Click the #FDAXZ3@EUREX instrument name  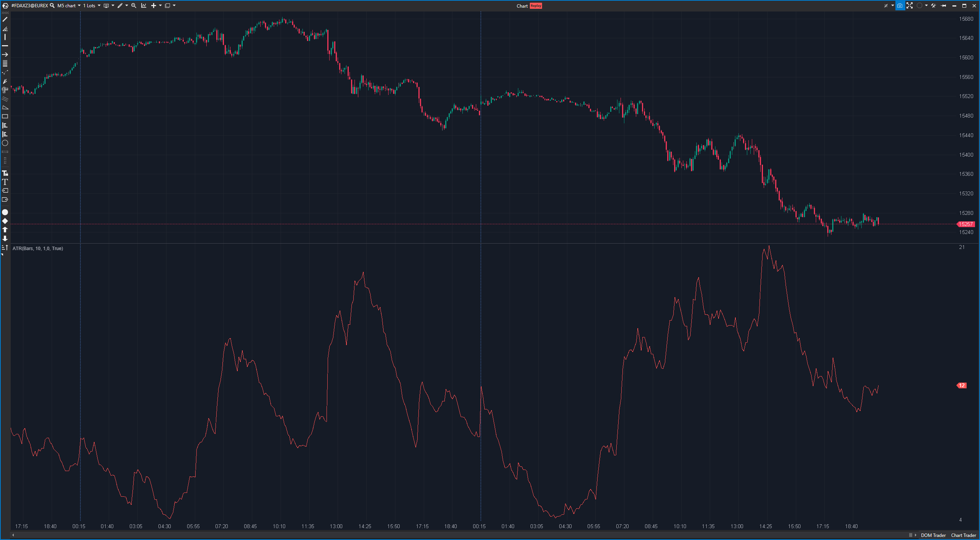click(x=29, y=6)
